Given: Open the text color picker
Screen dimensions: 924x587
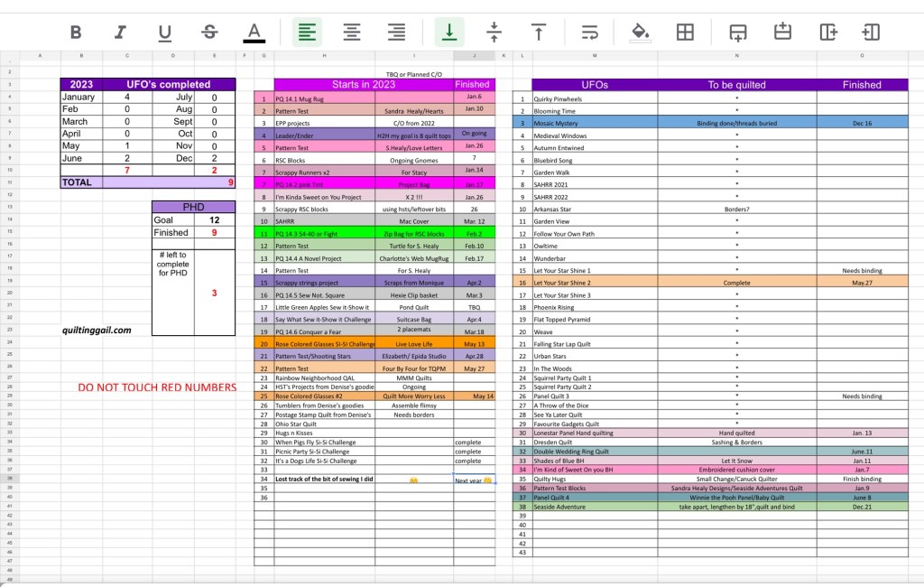Looking at the screenshot, I should point(254,33).
